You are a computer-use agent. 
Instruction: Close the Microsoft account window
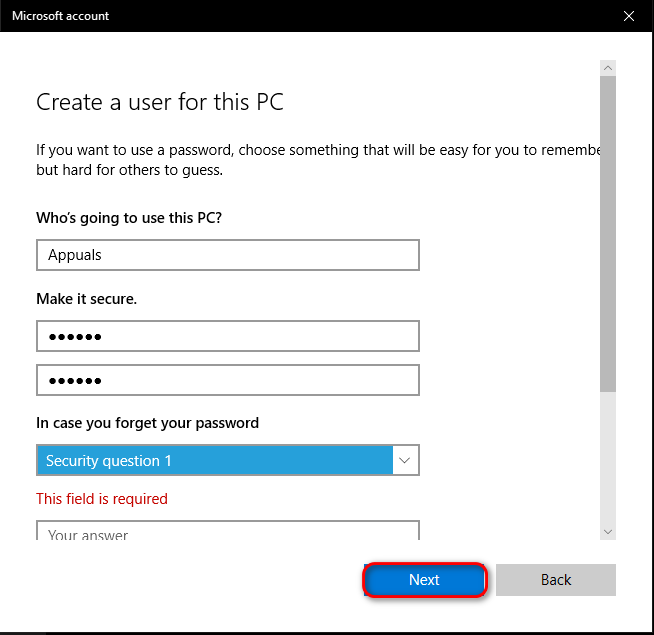[628, 16]
